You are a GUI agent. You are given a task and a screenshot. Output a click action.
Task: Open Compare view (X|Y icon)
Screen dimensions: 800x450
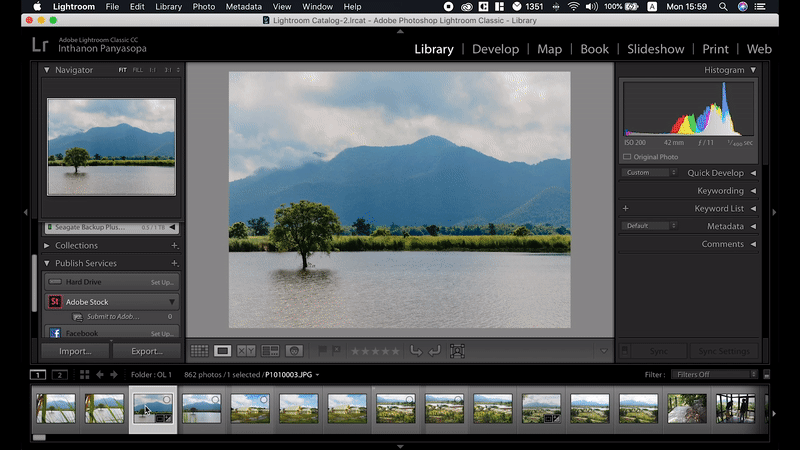point(246,351)
